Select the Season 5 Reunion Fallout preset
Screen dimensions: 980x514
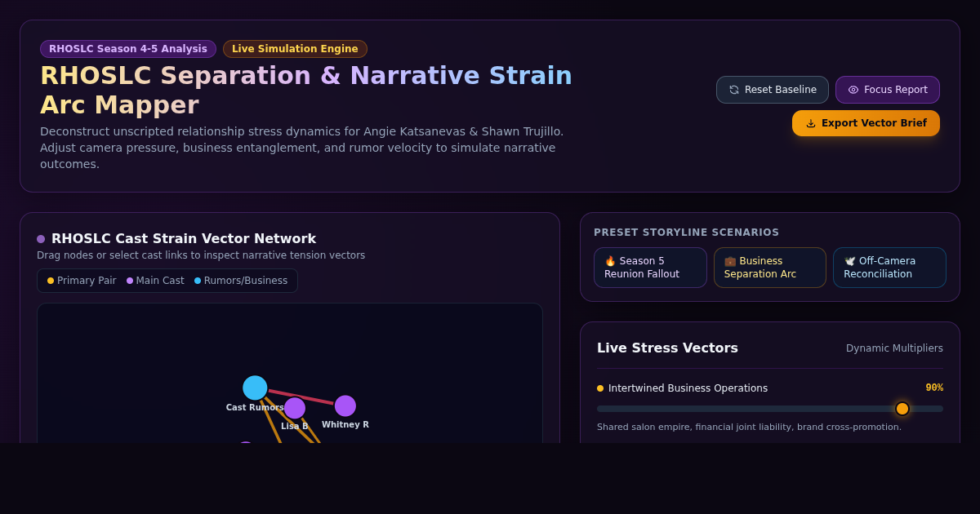coord(650,268)
